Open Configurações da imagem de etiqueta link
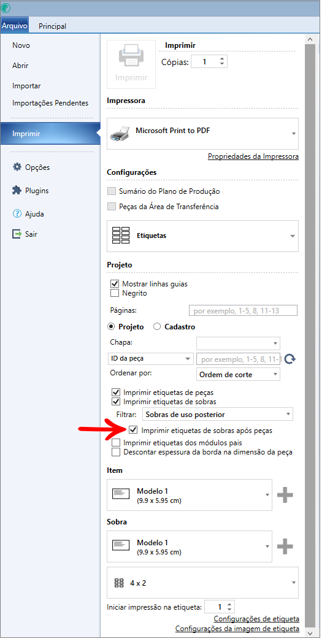The image size is (330, 644). pos(237,629)
